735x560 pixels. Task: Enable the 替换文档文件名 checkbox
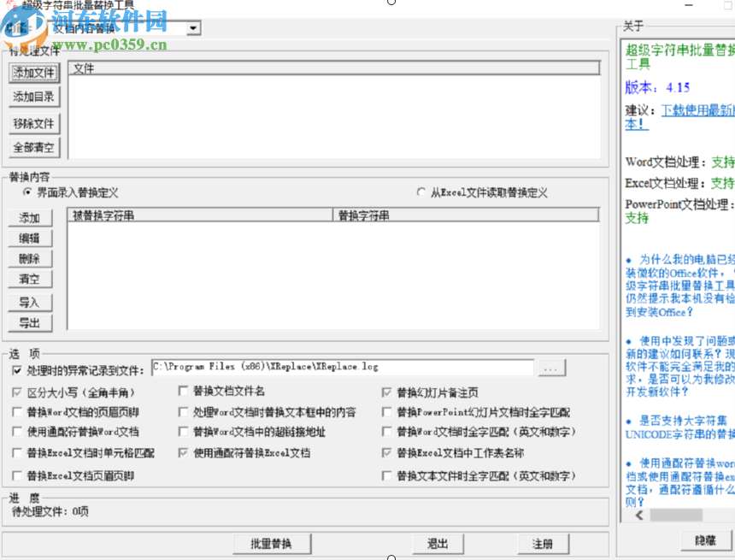(x=184, y=390)
